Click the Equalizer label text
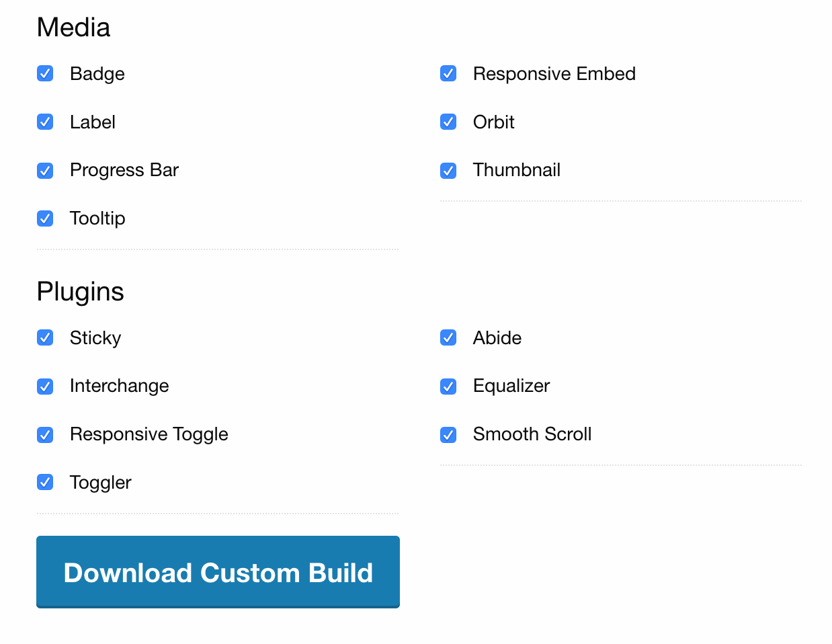The height and width of the screenshot is (644, 832). tap(511, 386)
